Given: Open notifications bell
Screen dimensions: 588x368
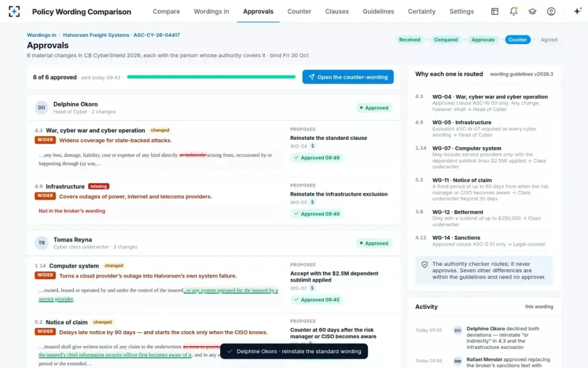Looking at the screenshot, I should (x=514, y=11).
